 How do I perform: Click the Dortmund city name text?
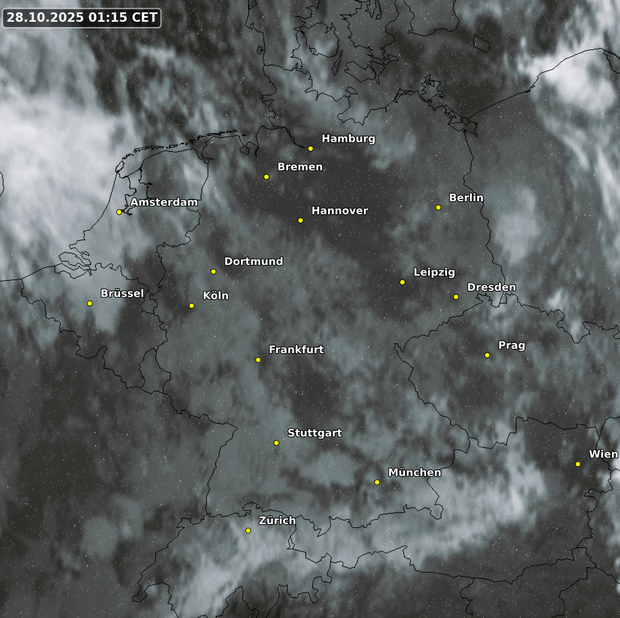pos(253,262)
